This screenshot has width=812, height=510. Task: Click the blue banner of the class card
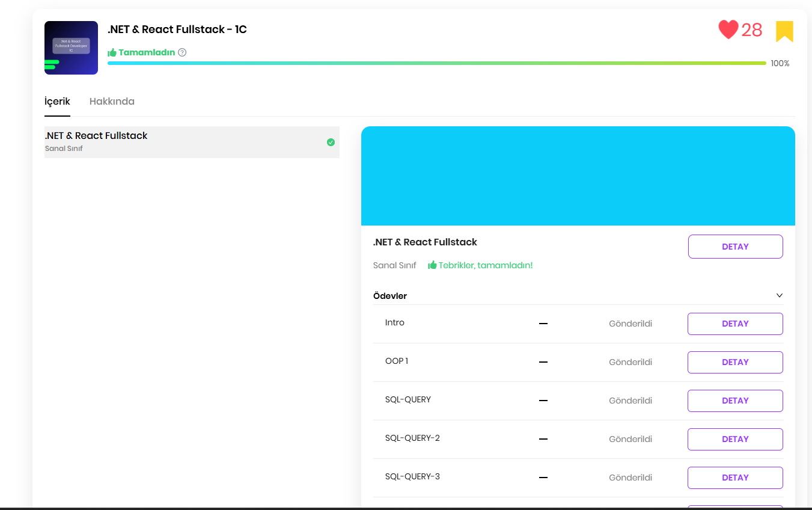click(578, 176)
